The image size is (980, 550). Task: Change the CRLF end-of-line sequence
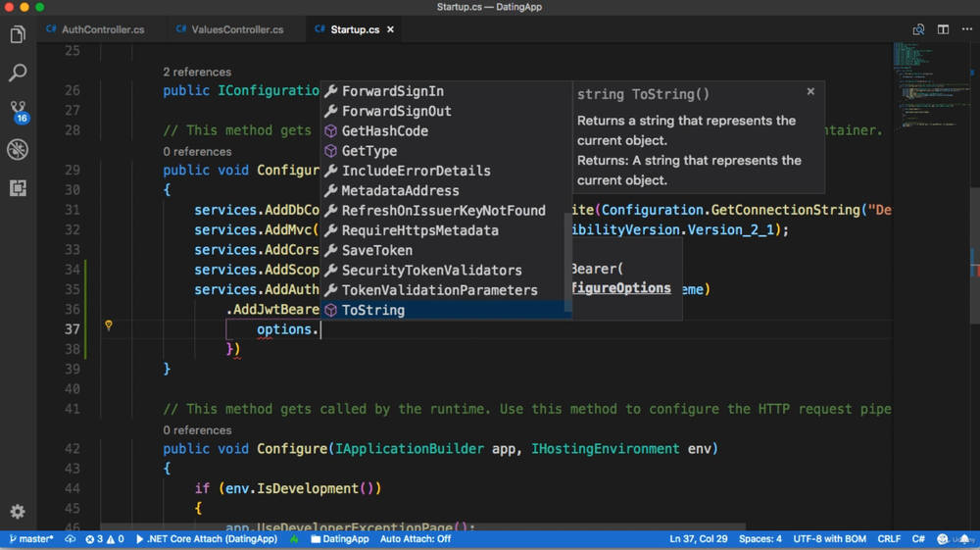coord(889,539)
